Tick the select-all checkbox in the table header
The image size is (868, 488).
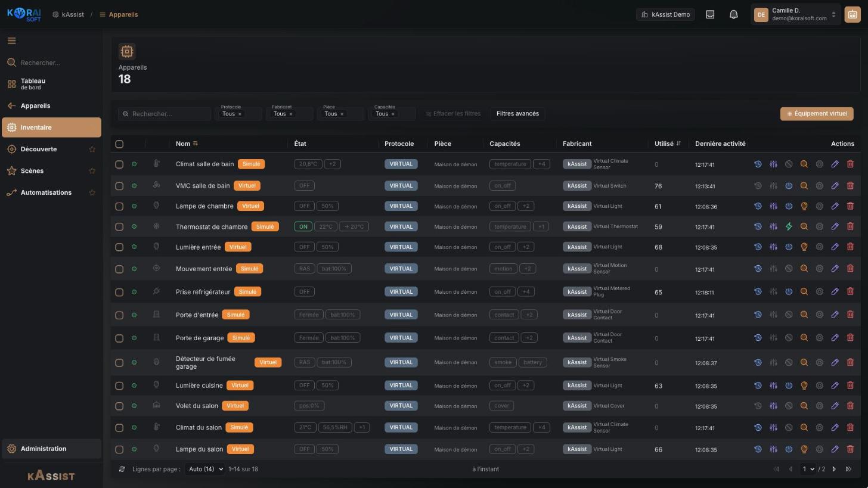coord(119,144)
